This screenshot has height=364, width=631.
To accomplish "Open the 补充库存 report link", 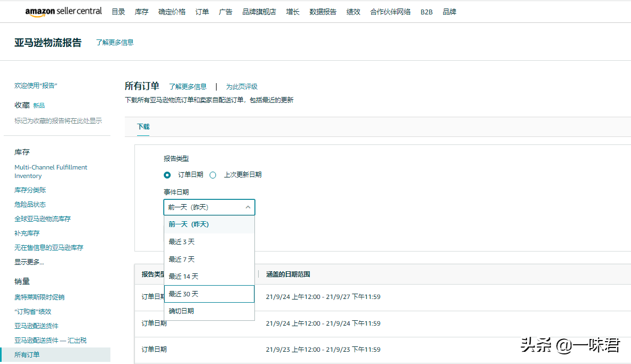I will coord(27,233).
